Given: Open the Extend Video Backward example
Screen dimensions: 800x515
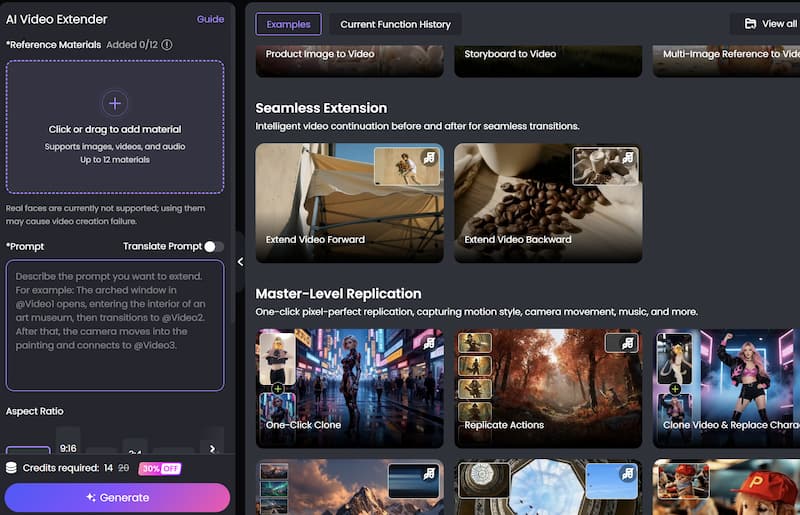Looking at the screenshot, I should pos(548,203).
